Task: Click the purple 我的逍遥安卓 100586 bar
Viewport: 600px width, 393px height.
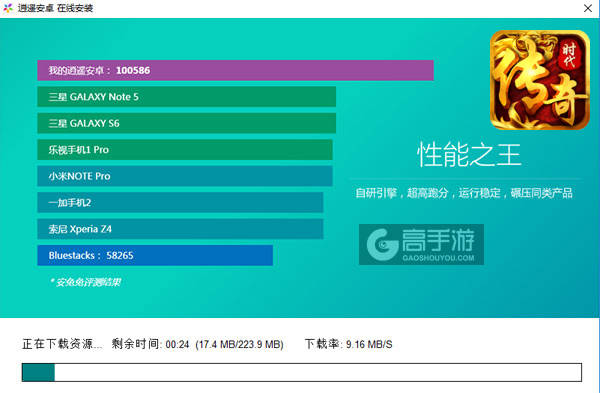Action: [x=235, y=70]
